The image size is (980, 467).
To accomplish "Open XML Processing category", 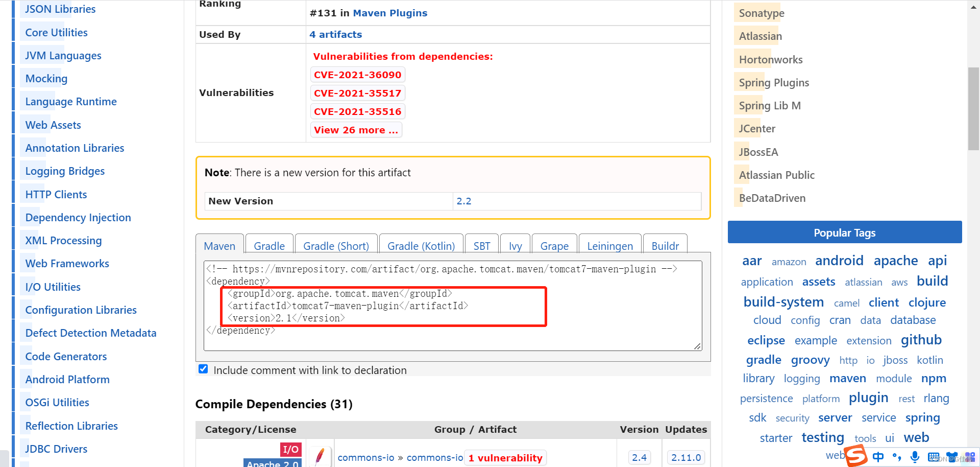I will click(63, 240).
